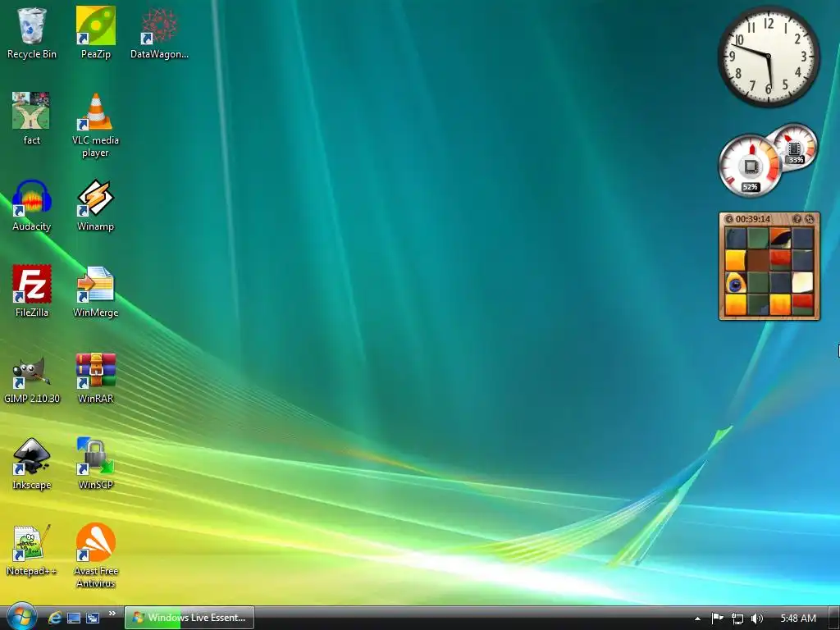Select the WinSCP shortcut icon
The image size is (840, 630).
click(x=95, y=464)
